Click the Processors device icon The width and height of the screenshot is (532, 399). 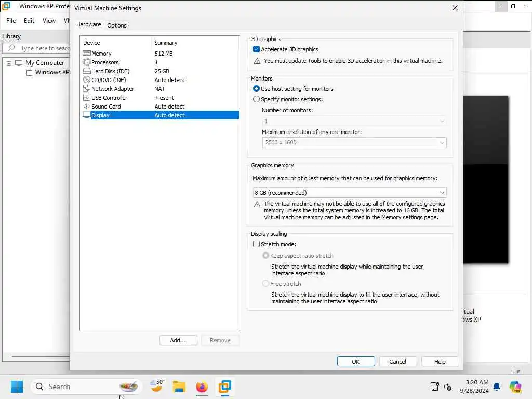pos(87,62)
